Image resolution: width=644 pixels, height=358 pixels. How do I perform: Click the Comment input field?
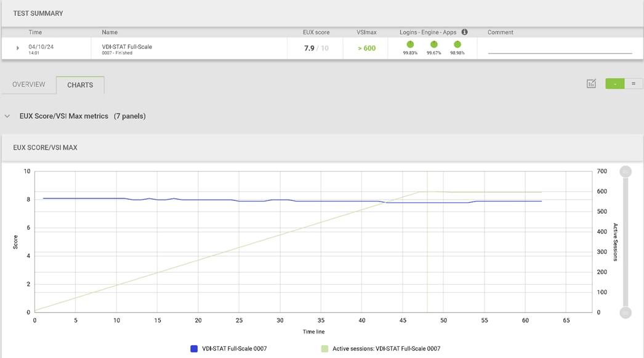click(x=560, y=49)
